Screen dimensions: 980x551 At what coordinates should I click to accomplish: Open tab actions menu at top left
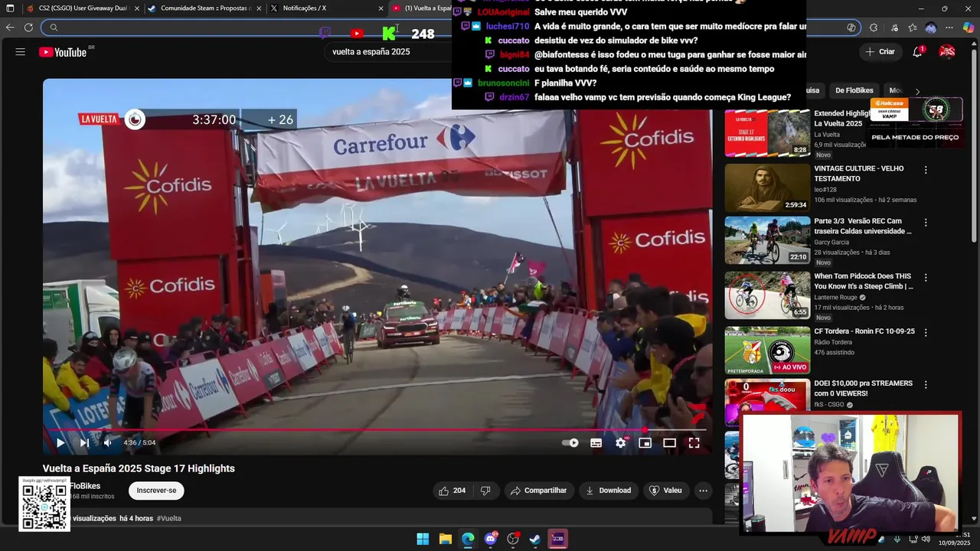click(x=9, y=8)
